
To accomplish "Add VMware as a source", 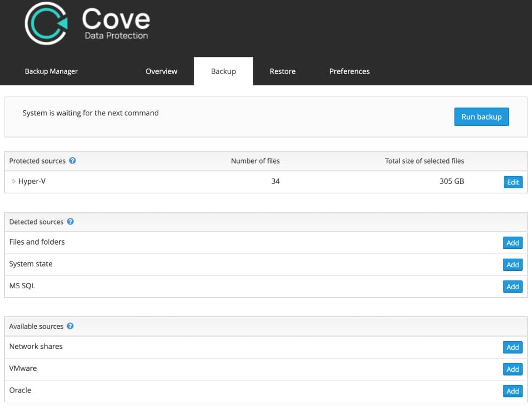I will [512, 369].
